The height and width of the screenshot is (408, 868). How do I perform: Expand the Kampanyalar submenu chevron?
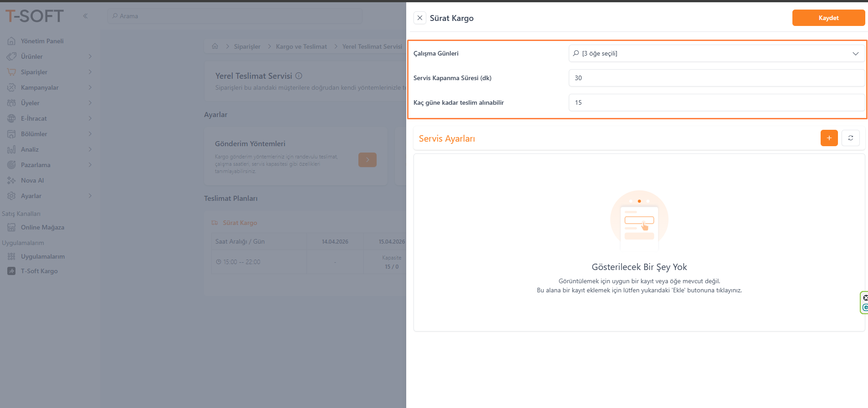tap(90, 87)
